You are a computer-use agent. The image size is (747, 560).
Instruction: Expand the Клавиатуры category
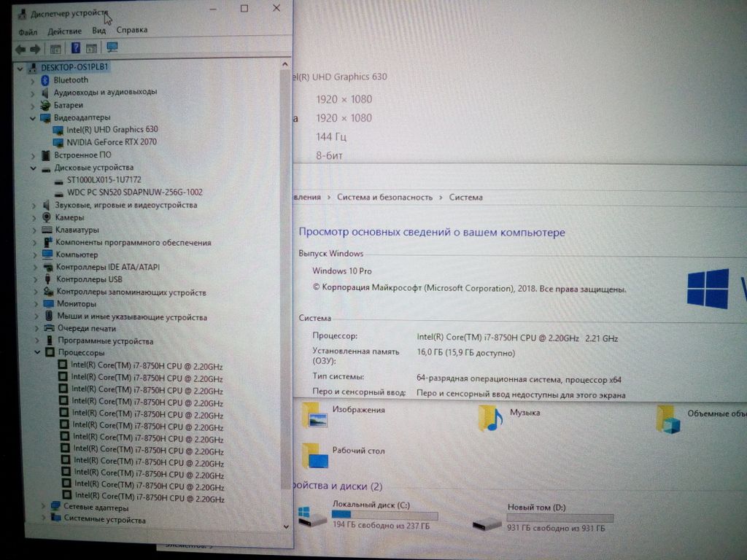tap(34, 230)
